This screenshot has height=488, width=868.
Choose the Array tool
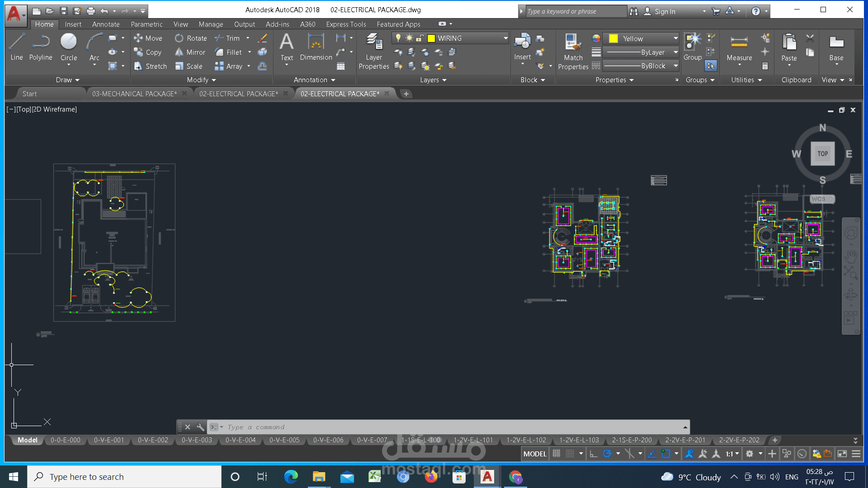[x=229, y=66]
